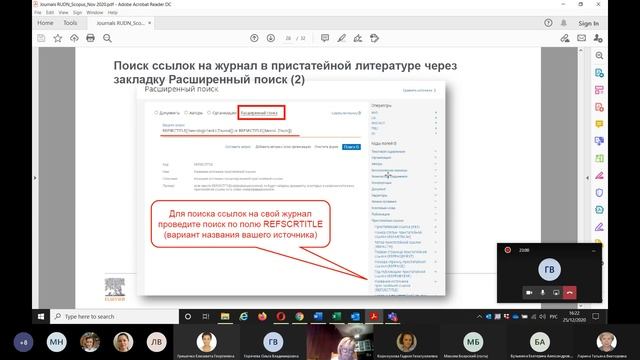Select participant МН avatar
This screenshot has height=360, width=640.
pos(56,342)
